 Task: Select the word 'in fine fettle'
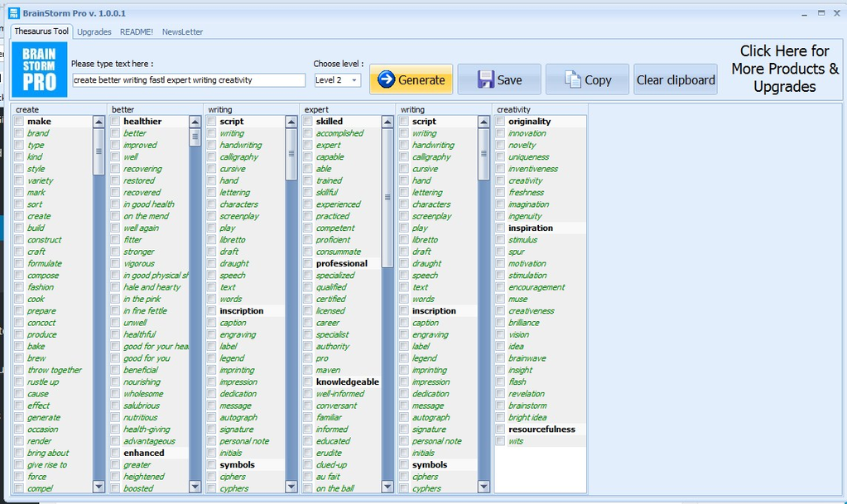(146, 310)
